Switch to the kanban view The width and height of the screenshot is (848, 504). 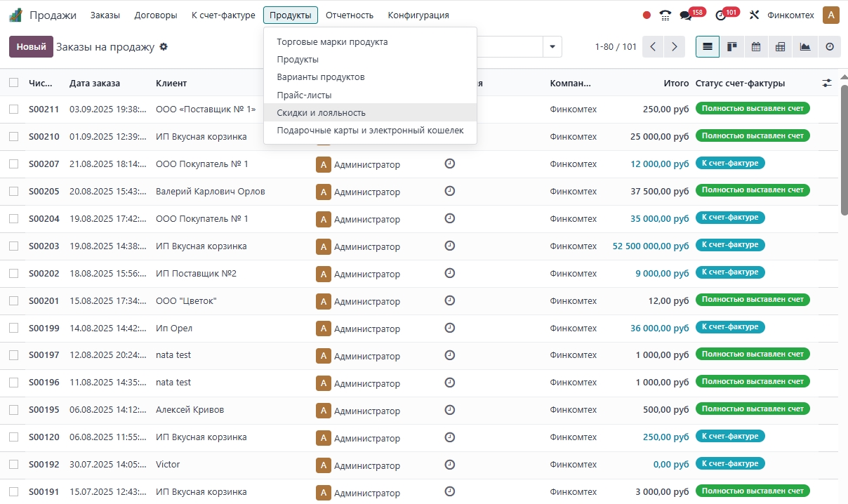(732, 47)
